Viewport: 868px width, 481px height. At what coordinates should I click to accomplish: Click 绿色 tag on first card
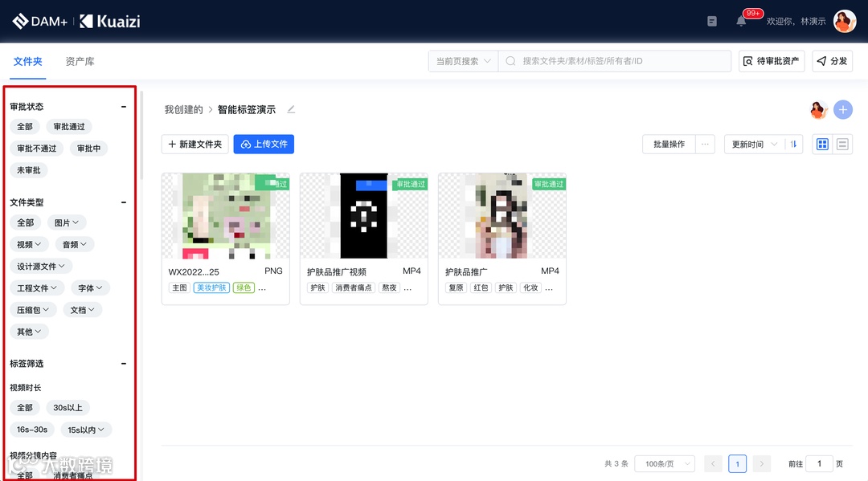click(244, 288)
